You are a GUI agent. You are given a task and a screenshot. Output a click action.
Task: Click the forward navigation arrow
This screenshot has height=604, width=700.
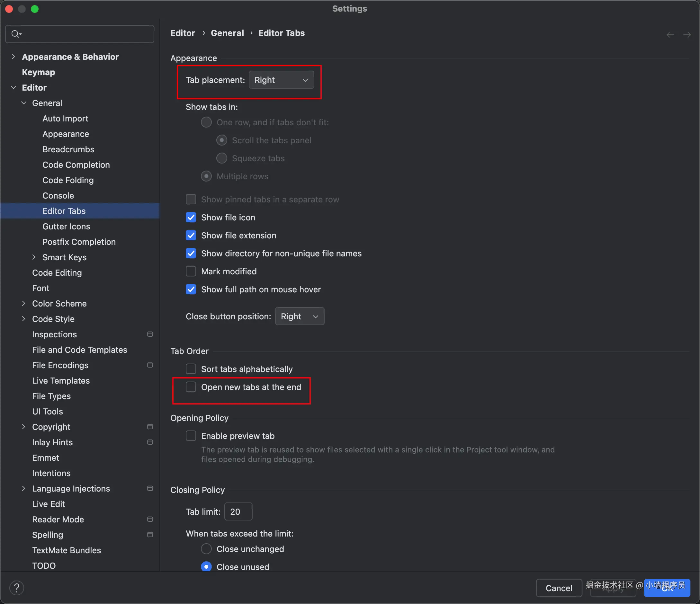point(687,34)
